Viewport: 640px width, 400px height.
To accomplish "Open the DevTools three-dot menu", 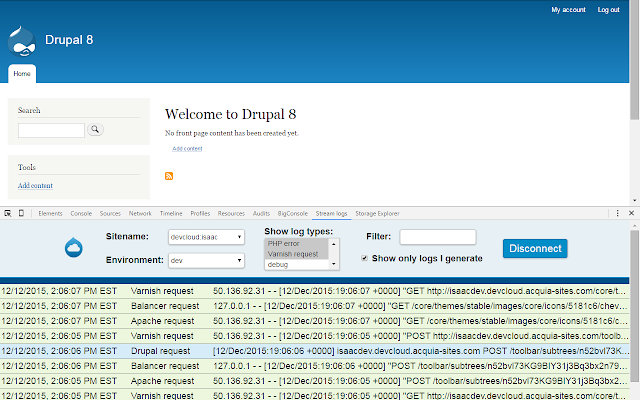I will click(x=617, y=213).
